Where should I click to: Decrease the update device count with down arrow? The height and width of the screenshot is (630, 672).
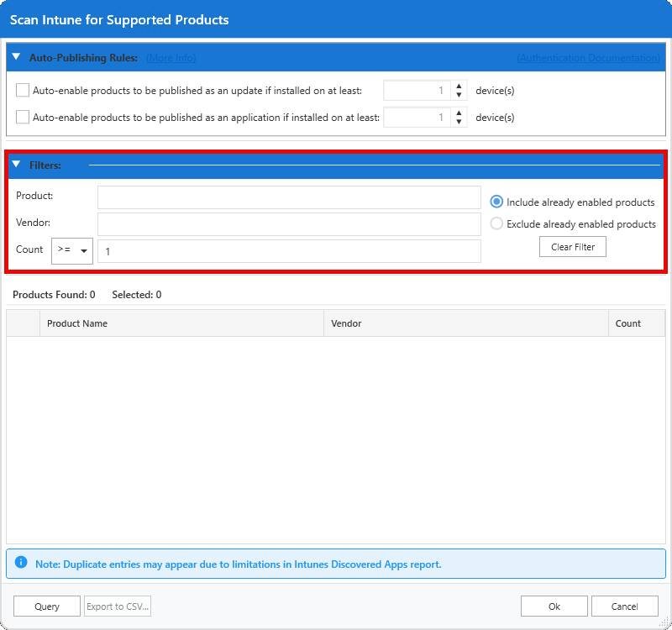tap(459, 96)
